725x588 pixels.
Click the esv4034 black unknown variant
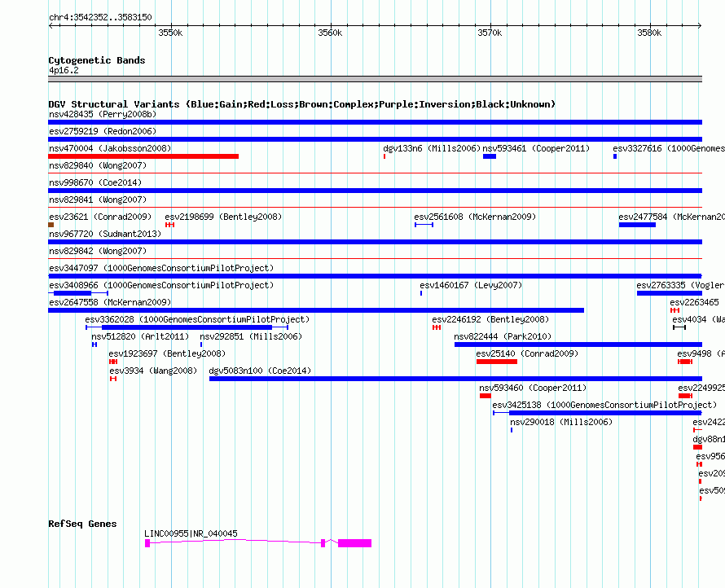(x=679, y=327)
